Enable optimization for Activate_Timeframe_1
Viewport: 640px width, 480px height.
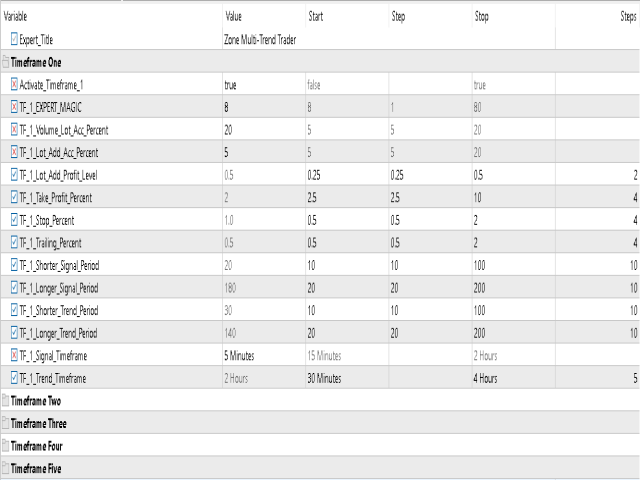(x=14, y=84)
